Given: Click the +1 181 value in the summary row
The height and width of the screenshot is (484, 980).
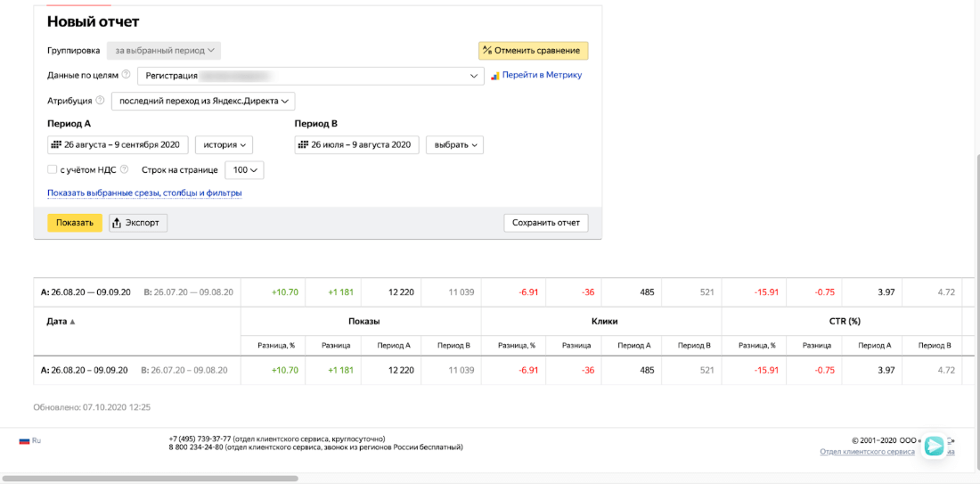Looking at the screenshot, I should click(341, 292).
